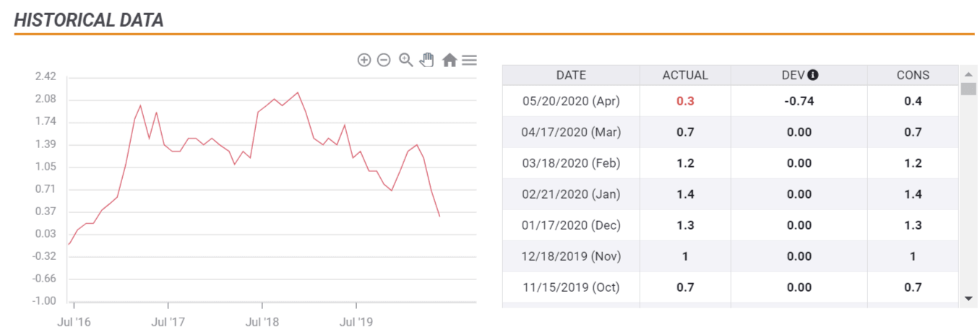Click the ACTUAL column header

pyautogui.click(x=685, y=75)
